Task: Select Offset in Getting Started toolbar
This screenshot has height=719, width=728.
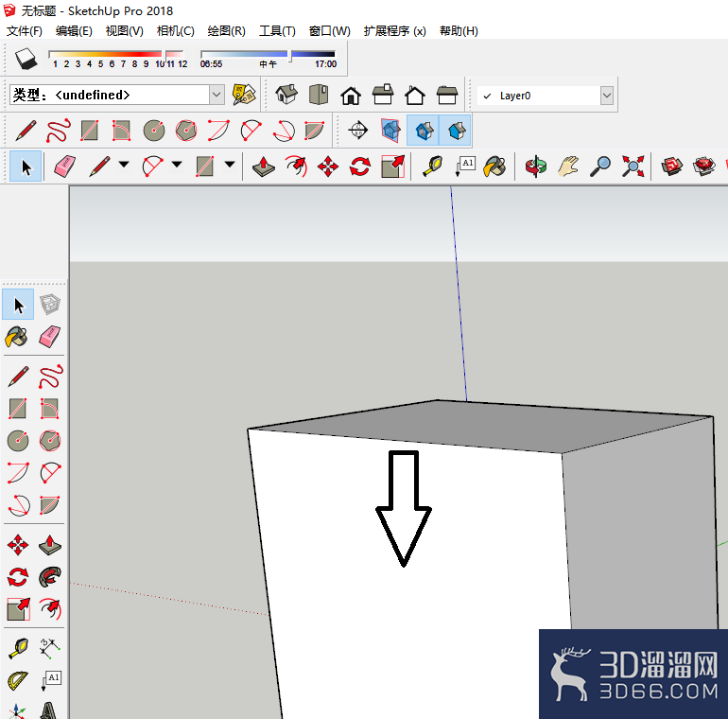Action: point(296,167)
